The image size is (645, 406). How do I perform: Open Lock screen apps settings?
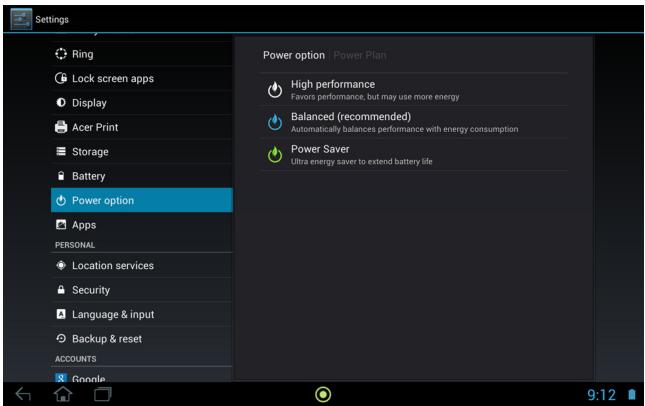(142, 78)
